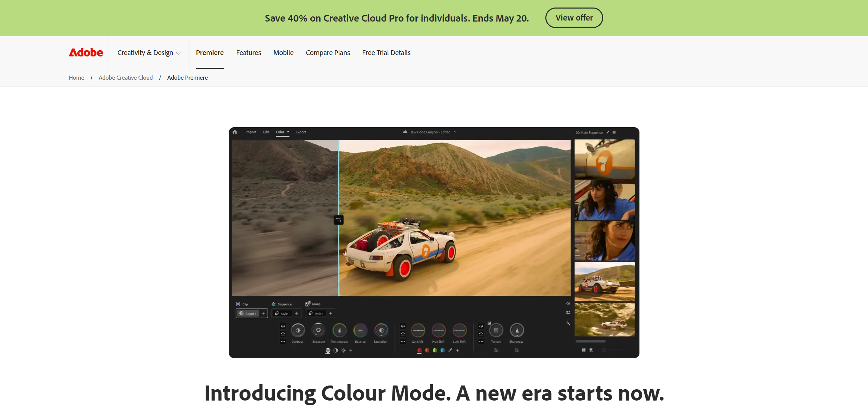Open the sliders settings icon under Texture

(x=496, y=350)
